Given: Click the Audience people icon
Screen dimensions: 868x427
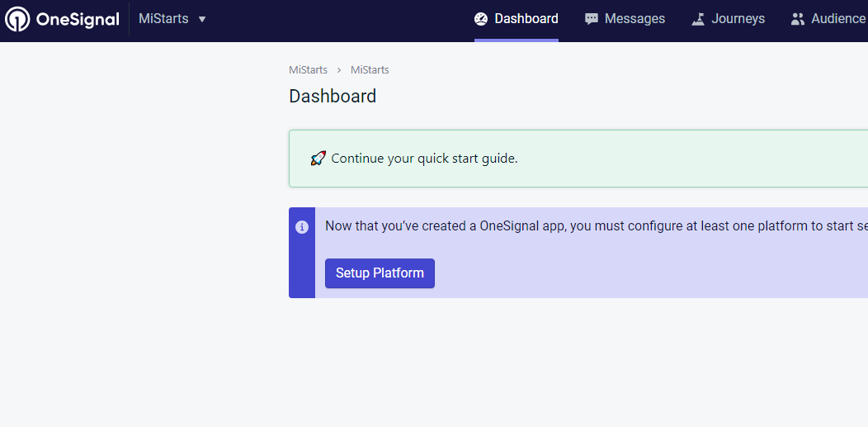Looking at the screenshot, I should (x=798, y=19).
